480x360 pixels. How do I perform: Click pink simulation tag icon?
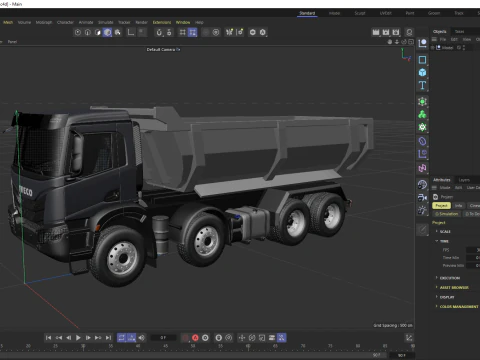[422, 168]
